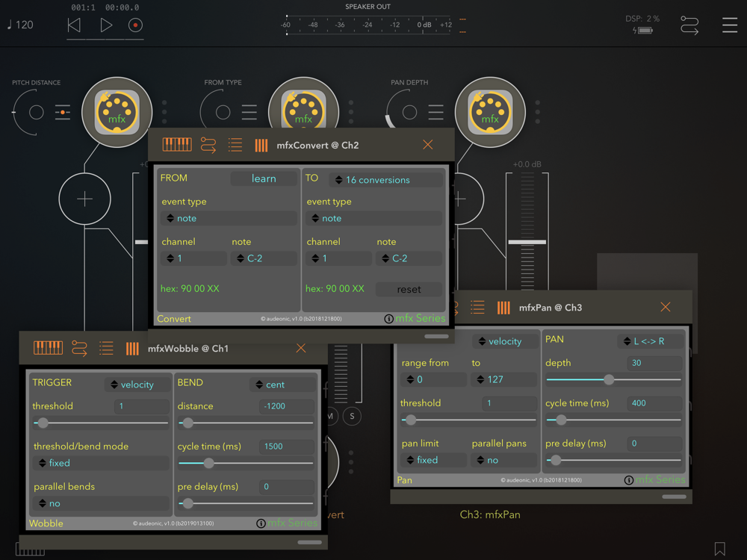This screenshot has width=747, height=560.
Task: Click the piano keyboard icon in mfxConvert
Action: coord(177,145)
